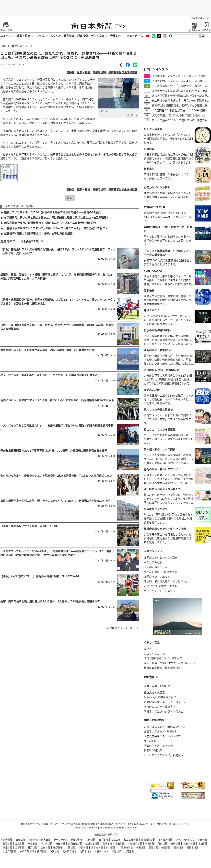Open 異動検索 in the navigation bar
Screen dimensions: 211x868
click(x=69, y=36)
